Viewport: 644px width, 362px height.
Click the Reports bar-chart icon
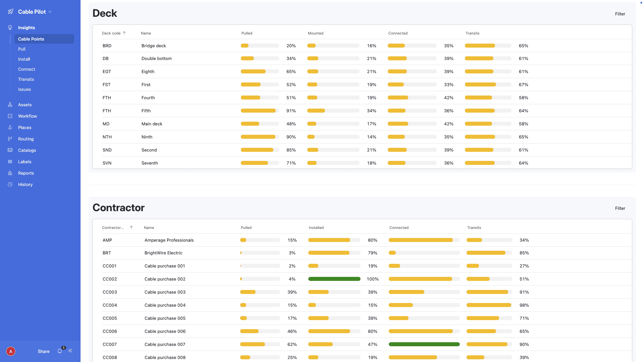point(10,173)
